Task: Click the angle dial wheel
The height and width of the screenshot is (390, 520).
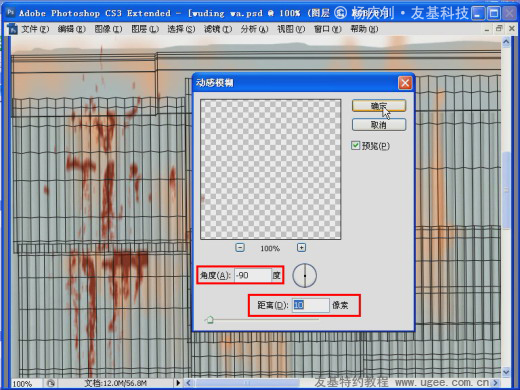Action: [305, 276]
